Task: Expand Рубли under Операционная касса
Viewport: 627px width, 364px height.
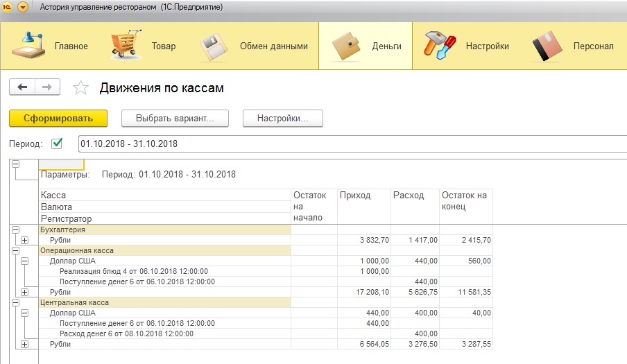Action: point(25,292)
